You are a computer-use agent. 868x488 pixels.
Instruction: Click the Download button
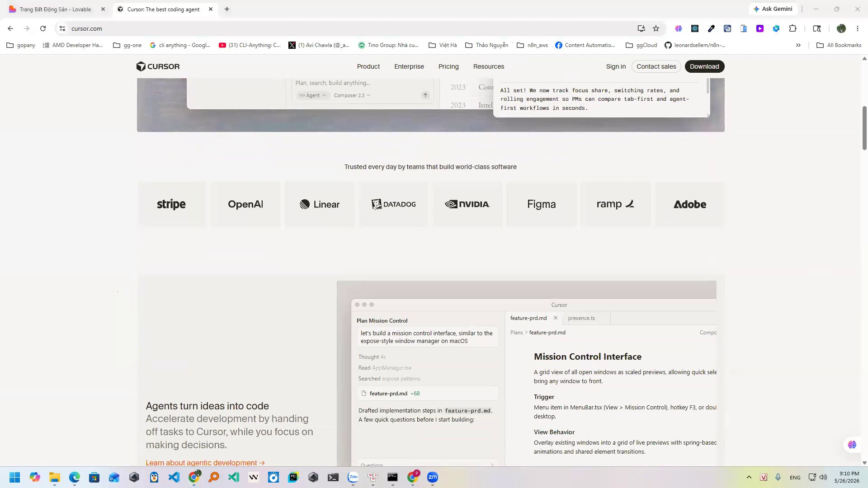704,66
